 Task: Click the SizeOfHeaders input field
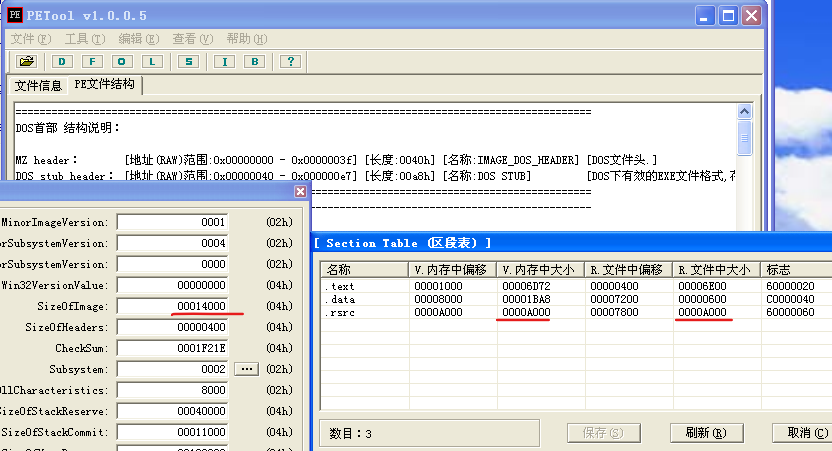tap(172, 327)
